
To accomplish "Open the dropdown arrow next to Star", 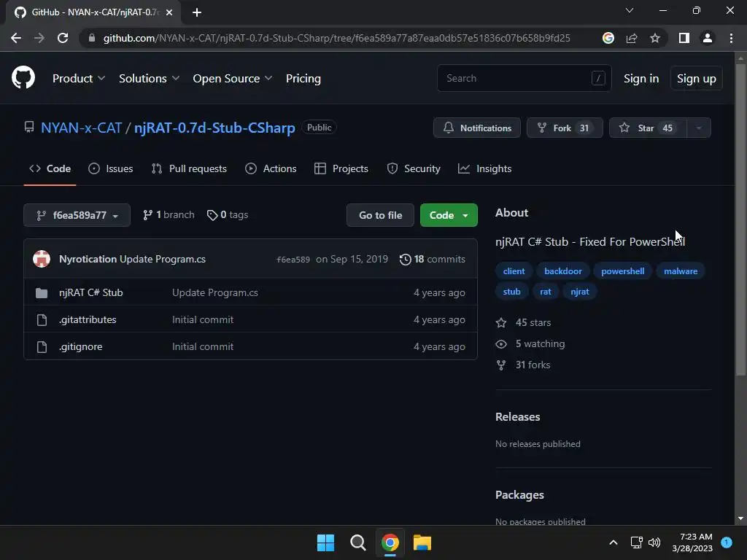I will [x=699, y=128].
